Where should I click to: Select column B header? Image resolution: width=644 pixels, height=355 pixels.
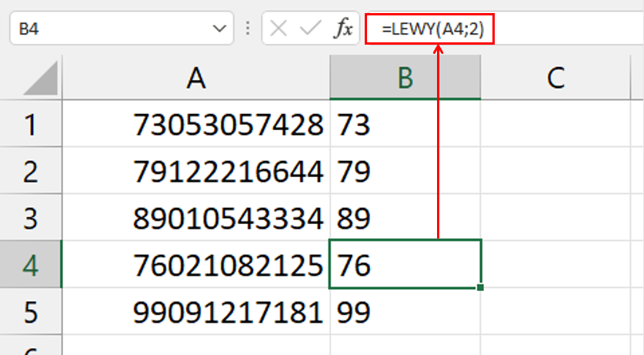tap(405, 79)
